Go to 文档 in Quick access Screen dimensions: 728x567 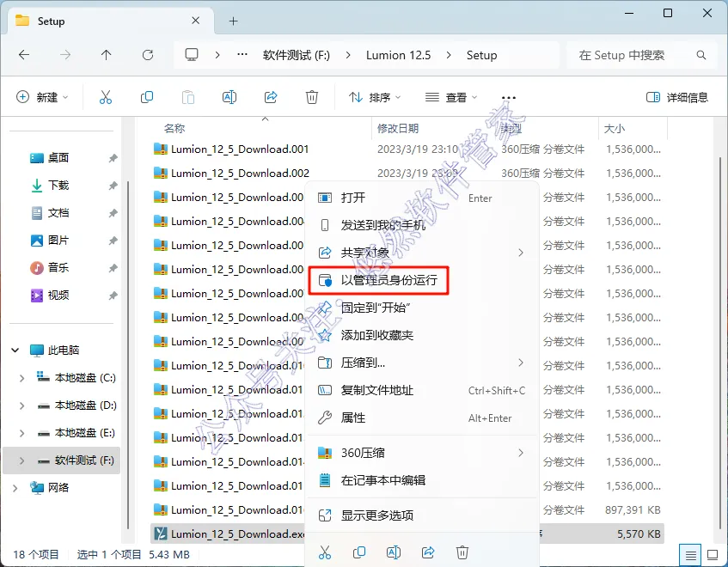pyautogui.click(x=58, y=212)
